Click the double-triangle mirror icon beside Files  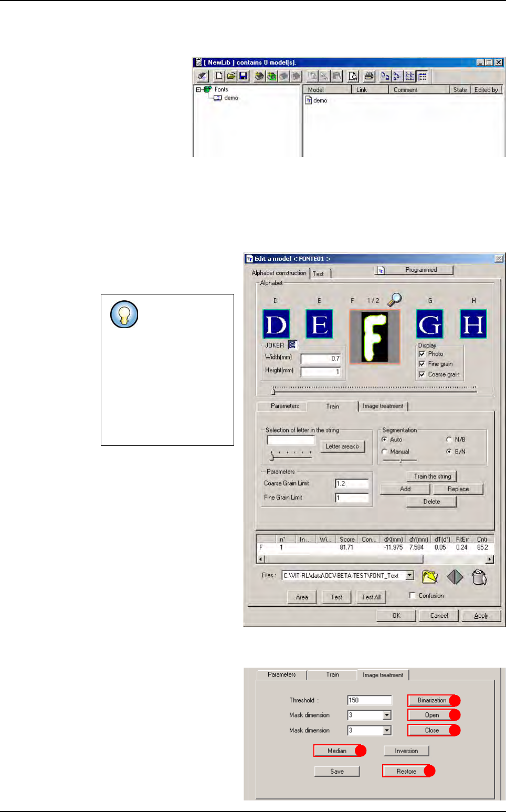pyautogui.click(x=455, y=576)
